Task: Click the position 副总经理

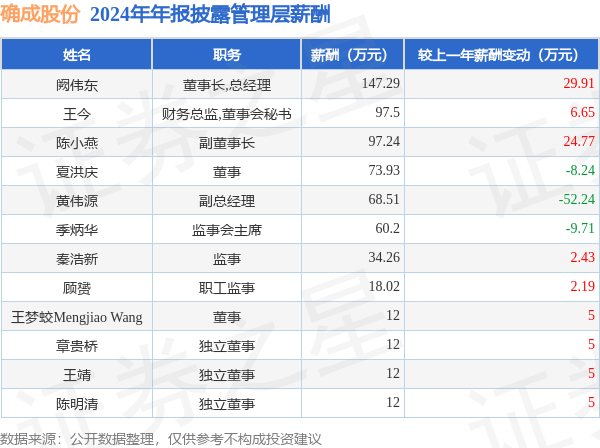Action: click(x=227, y=201)
